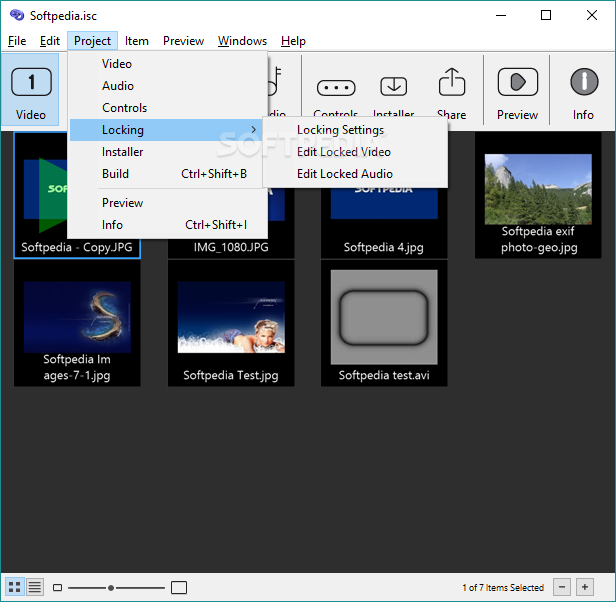Select the Softpedia test.avi thumbnail
The height and width of the screenshot is (602, 616).
pyautogui.click(x=384, y=323)
